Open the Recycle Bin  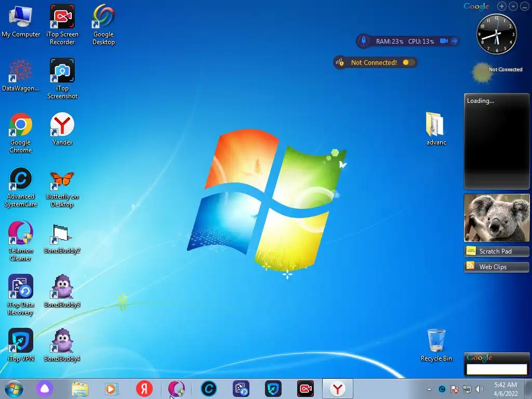(x=436, y=345)
